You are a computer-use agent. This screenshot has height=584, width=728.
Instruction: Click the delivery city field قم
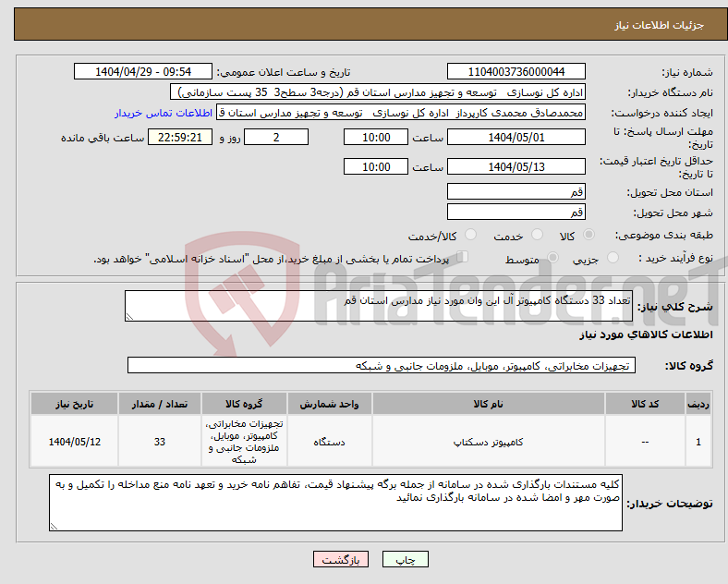[516, 212]
